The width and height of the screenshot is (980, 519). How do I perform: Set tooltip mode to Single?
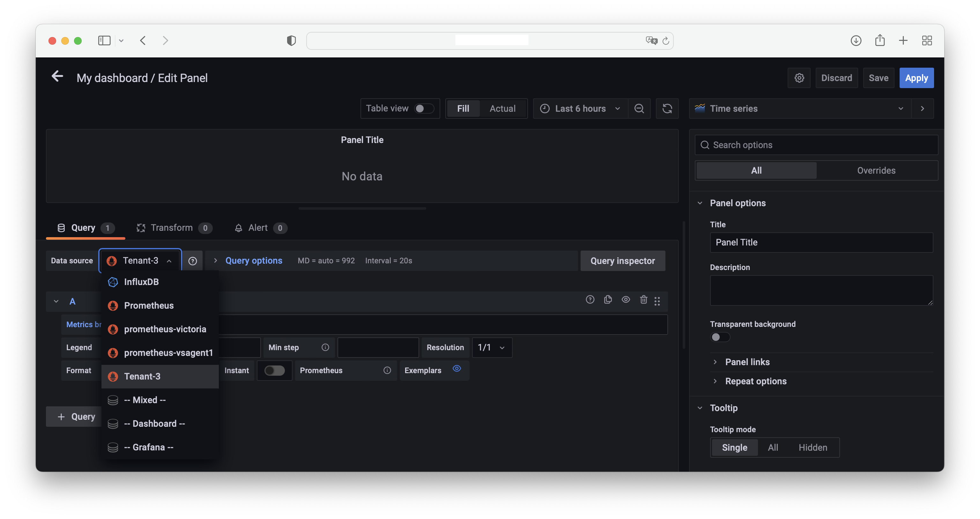click(x=734, y=448)
